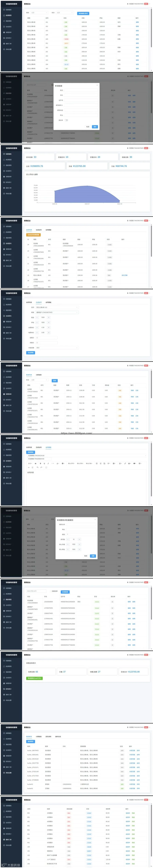
Task: Switch to 生成合同 tab in contract list panel
Action: [x=39, y=230]
